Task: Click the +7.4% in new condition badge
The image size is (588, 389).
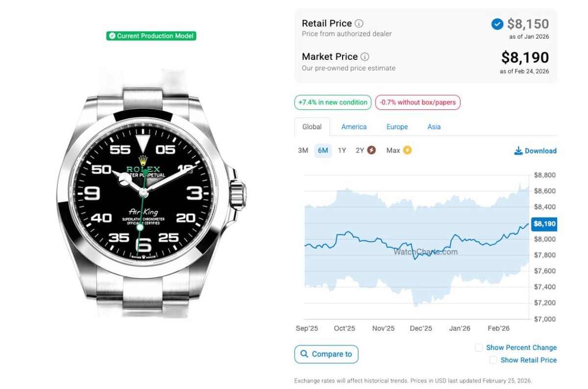Action: (333, 103)
